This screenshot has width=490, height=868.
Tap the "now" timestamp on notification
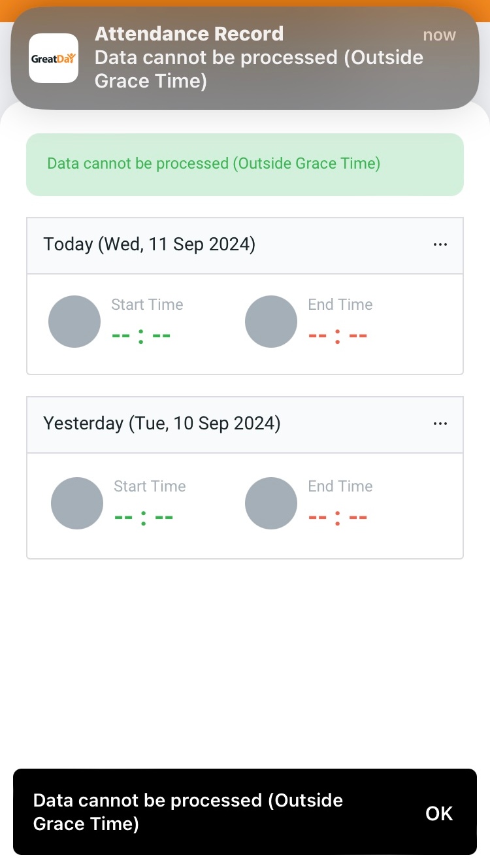coord(439,35)
